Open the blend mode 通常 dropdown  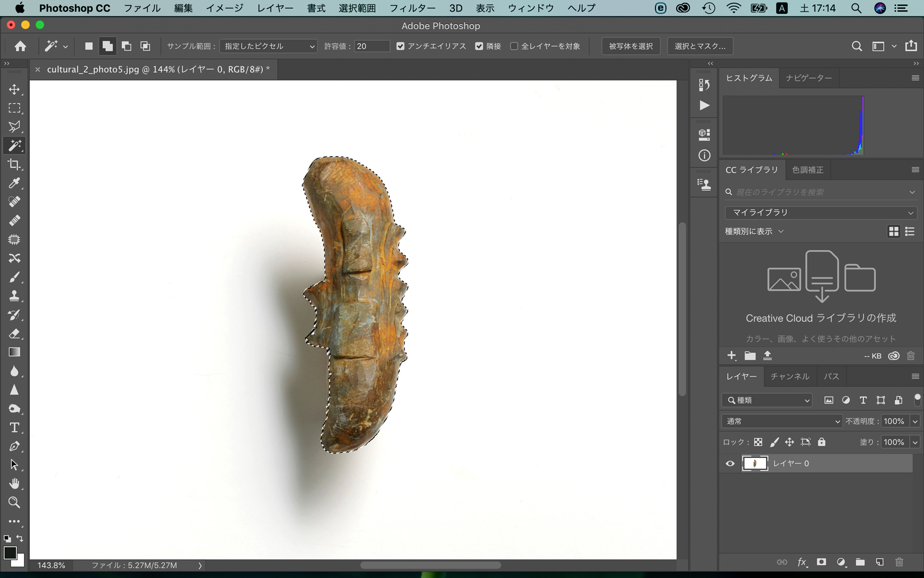point(782,421)
